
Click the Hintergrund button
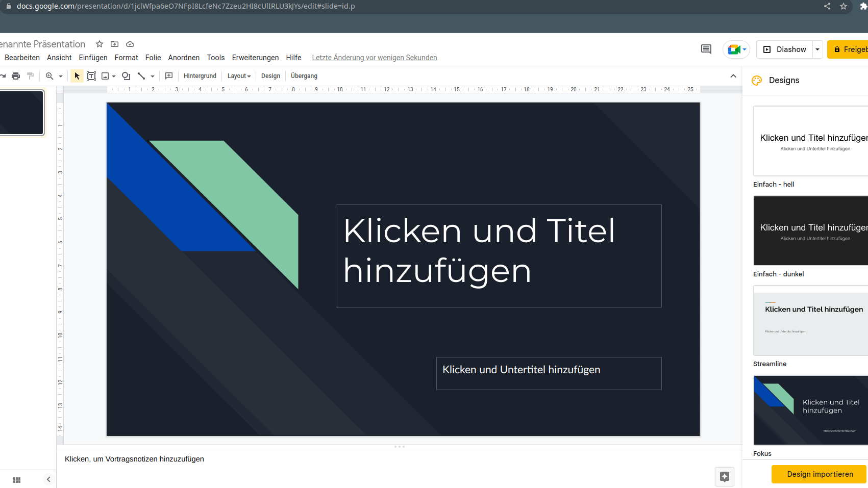pos(200,76)
